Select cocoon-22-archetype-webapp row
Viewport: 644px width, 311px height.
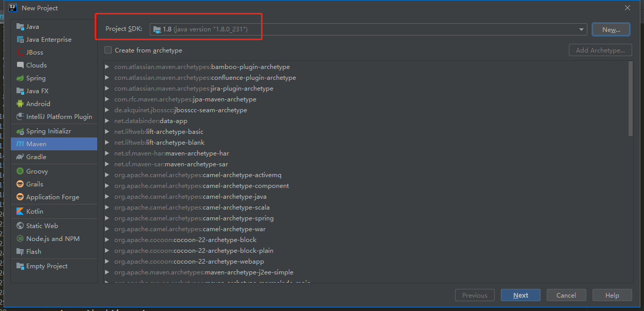[365, 262]
